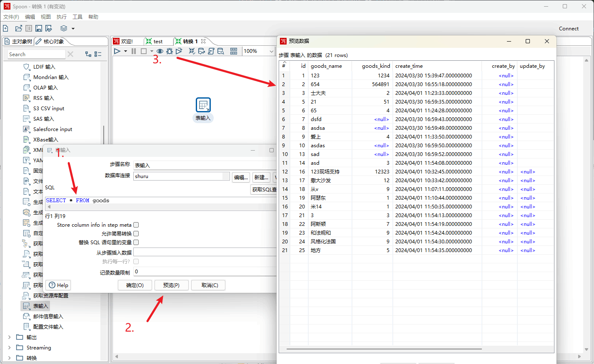Run the transformation with the play icon
The width and height of the screenshot is (594, 364).
pyautogui.click(x=117, y=51)
